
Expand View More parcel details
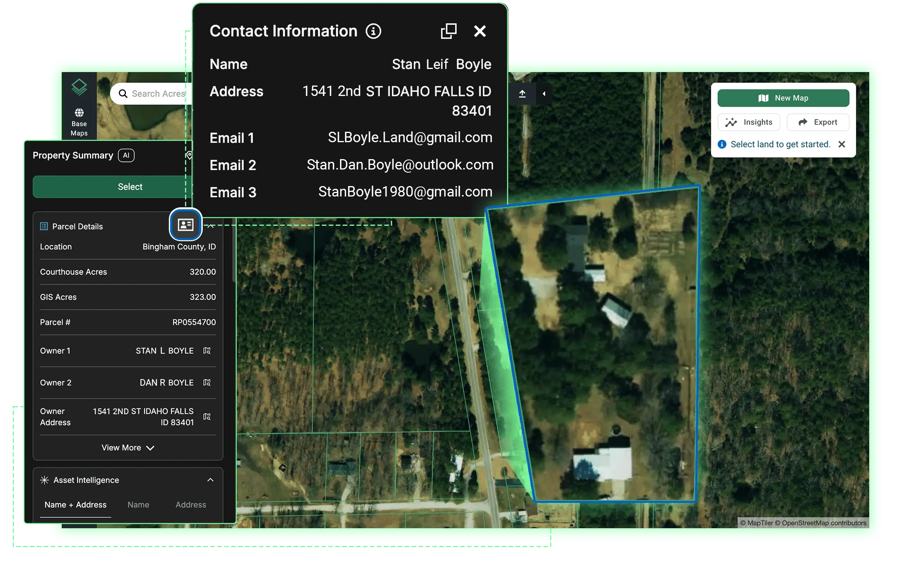(128, 448)
